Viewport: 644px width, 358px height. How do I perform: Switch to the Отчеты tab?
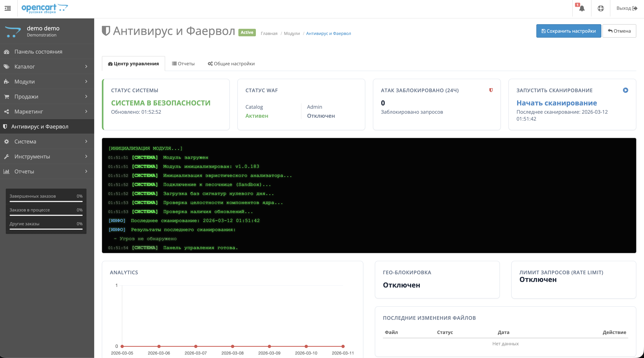[183, 64]
